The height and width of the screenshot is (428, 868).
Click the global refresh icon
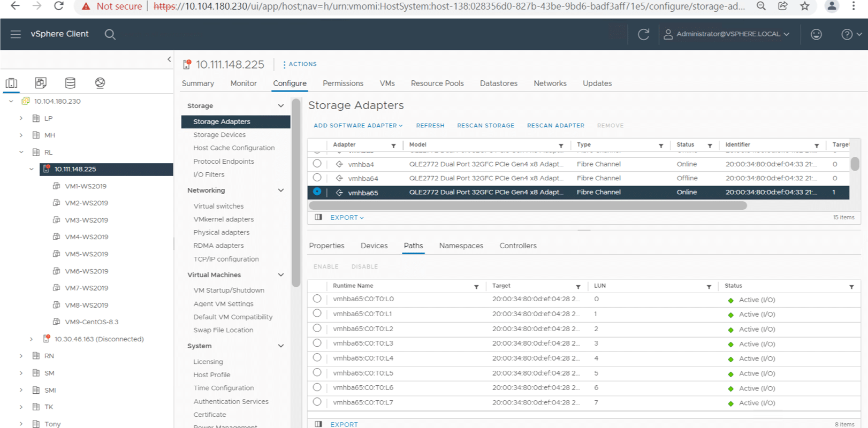[643, 34]
